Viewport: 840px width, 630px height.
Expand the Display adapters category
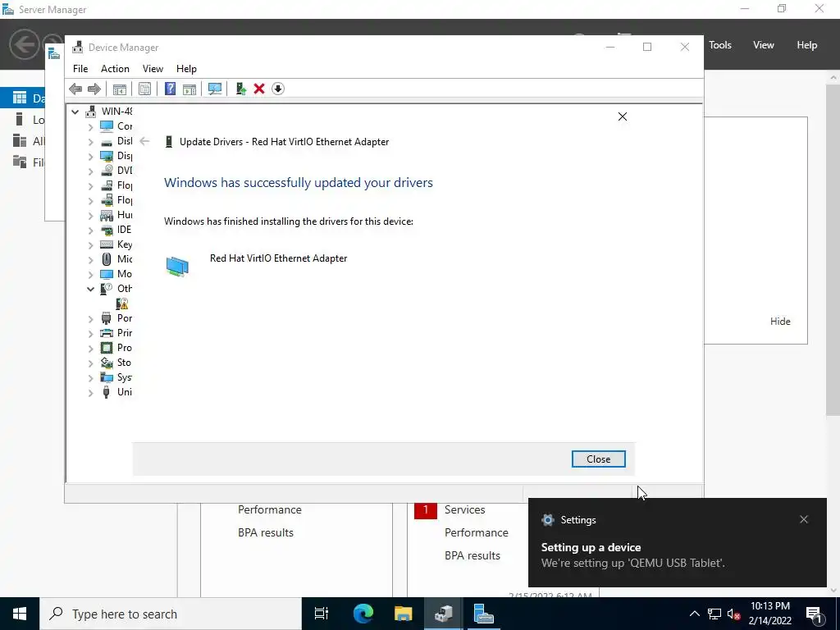[90, 157]
